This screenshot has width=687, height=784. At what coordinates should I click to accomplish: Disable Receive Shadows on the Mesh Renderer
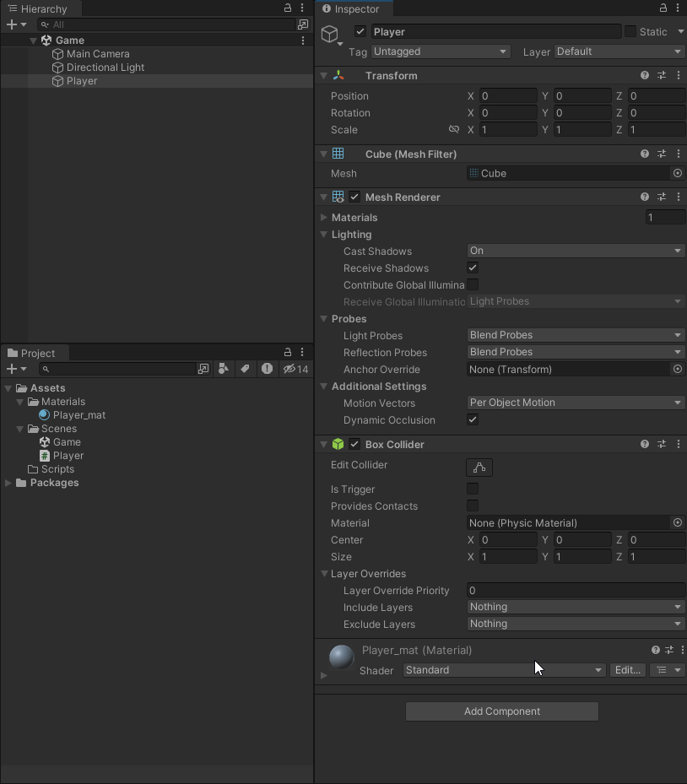pos(473,268)
